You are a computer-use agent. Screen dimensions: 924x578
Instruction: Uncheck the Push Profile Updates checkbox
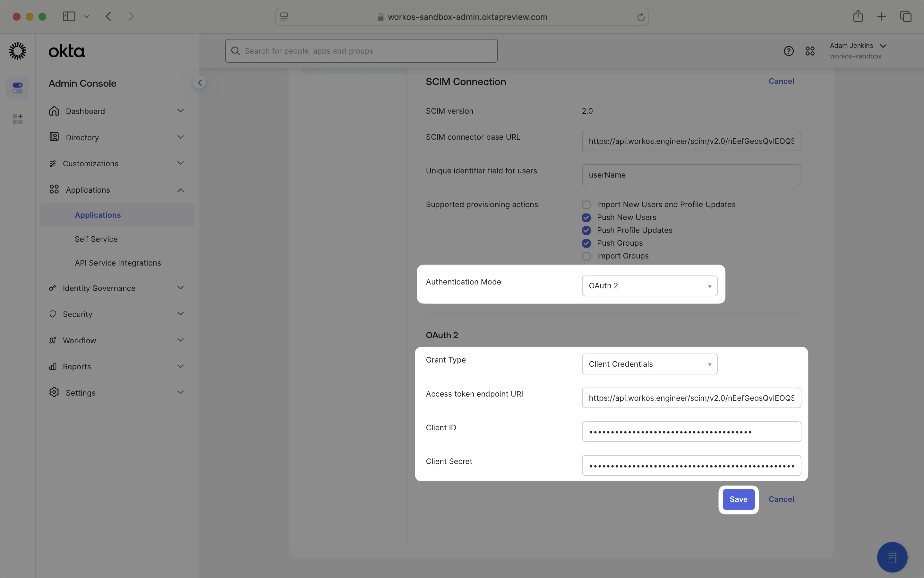click(586, 231)
